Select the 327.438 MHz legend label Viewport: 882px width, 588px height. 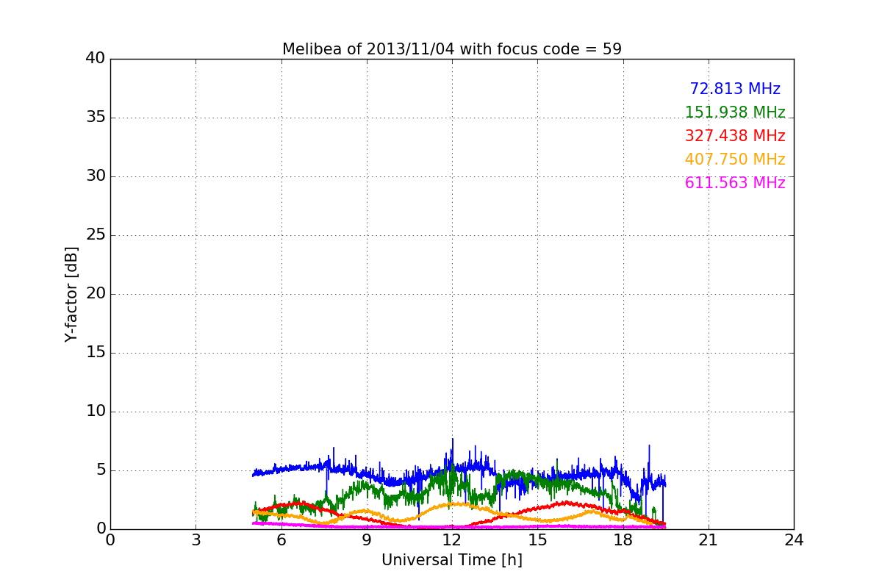coord(735,136)
